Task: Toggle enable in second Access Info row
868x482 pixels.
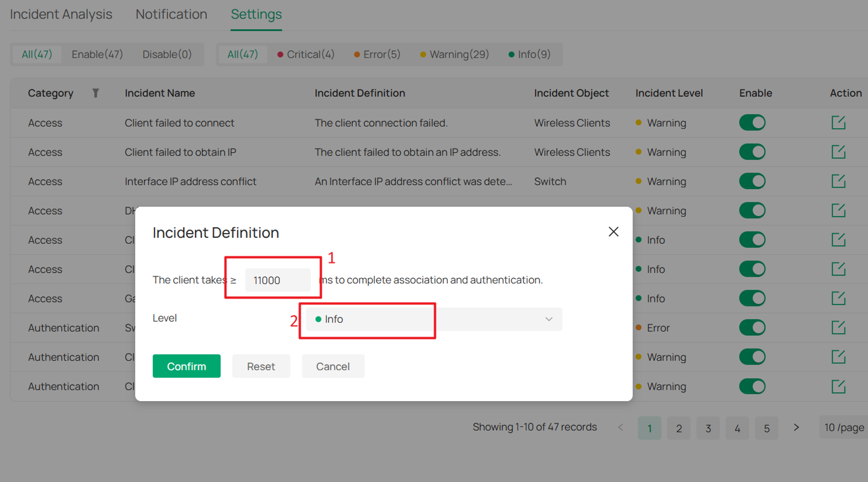Action: (x=752, y=269)
